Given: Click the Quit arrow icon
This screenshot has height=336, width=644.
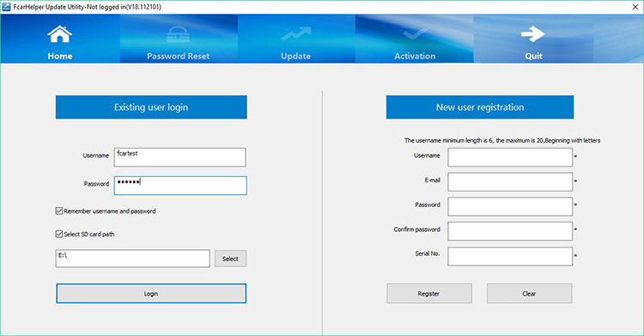Looking at the screenshot, I should point(533,34).
